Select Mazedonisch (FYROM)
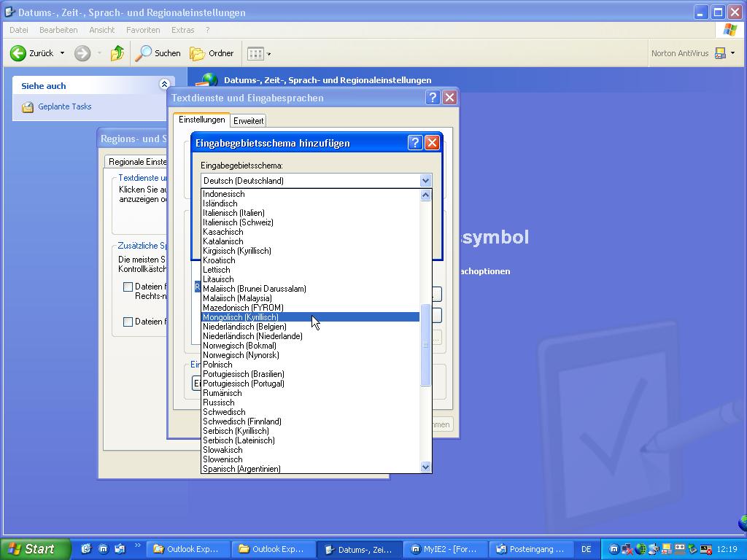The width and height of the screenshot is (747, 560). [x=310, y=308]
